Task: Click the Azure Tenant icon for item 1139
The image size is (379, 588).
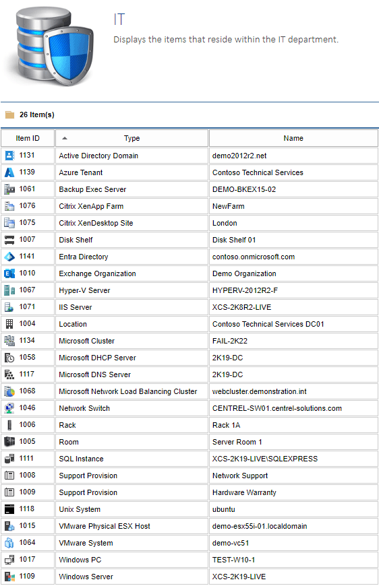Action: (9, 172)
